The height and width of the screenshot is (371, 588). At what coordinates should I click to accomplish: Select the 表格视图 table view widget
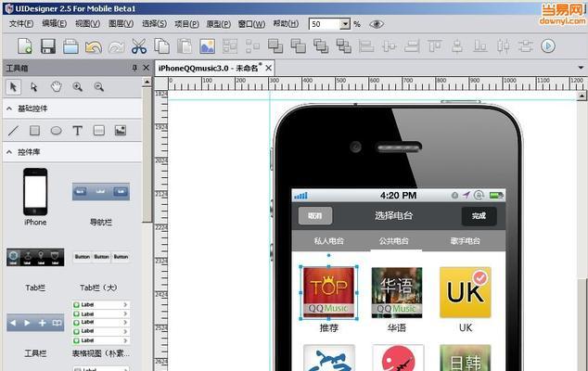pos(101,323)
